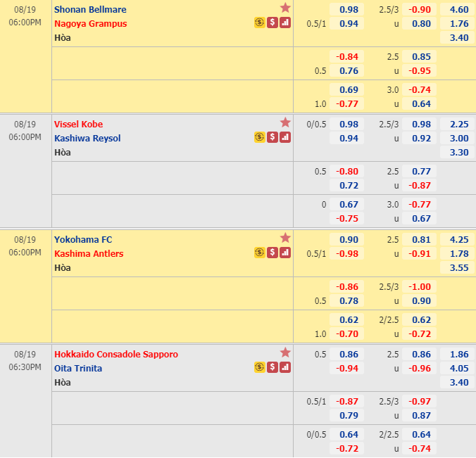This screenshot has width=476, height=458.
Task: Click the red dollar icon for Yokohama FC match
Action: pos(273,253)
